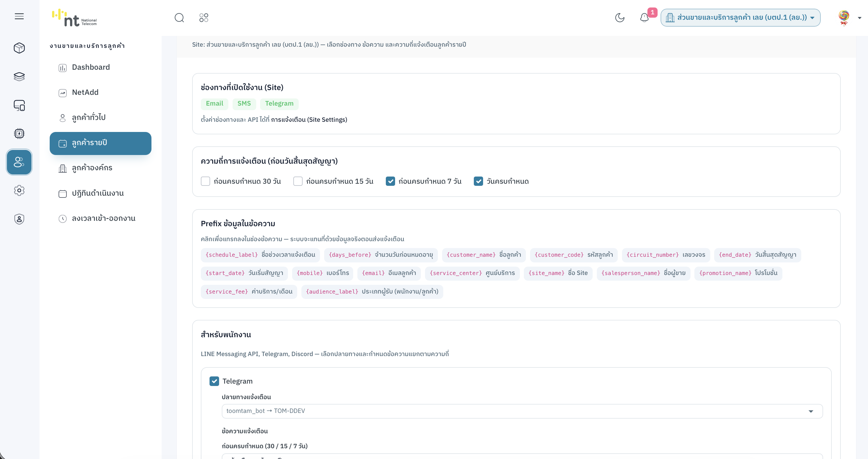Open the apps grid icon

pos(204,18)
